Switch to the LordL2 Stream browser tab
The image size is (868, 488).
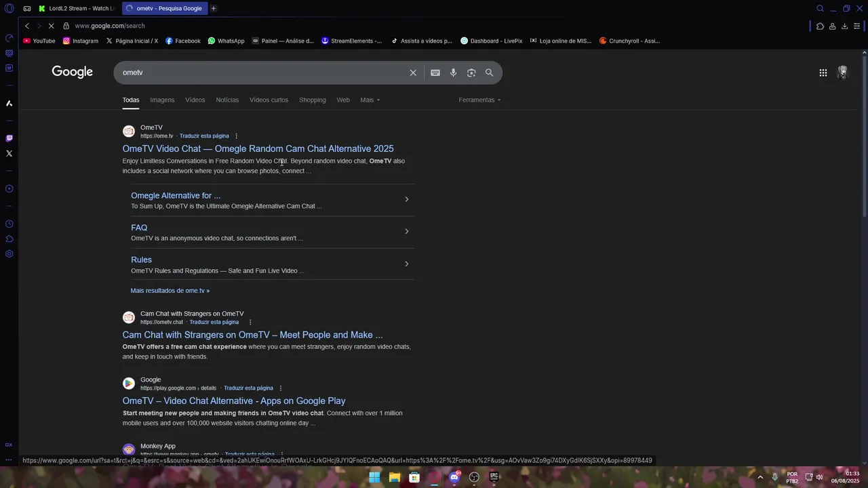pyautogui.click(x=77, y=9)
